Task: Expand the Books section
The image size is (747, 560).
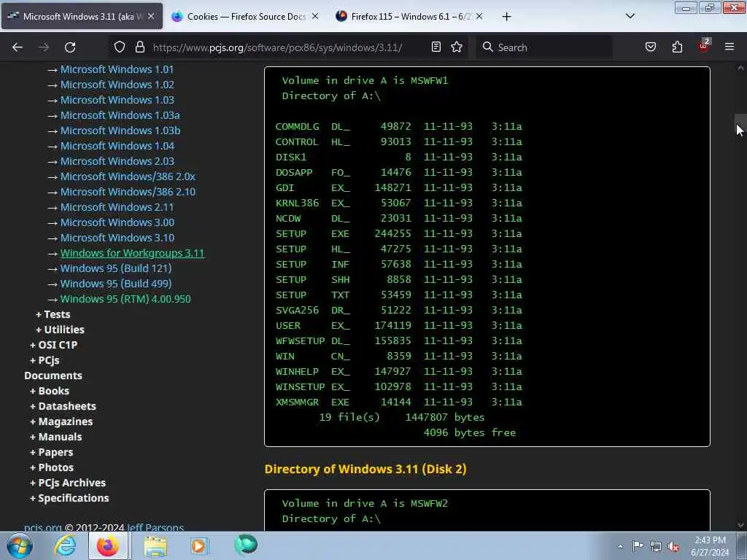Action: (50, 391)
